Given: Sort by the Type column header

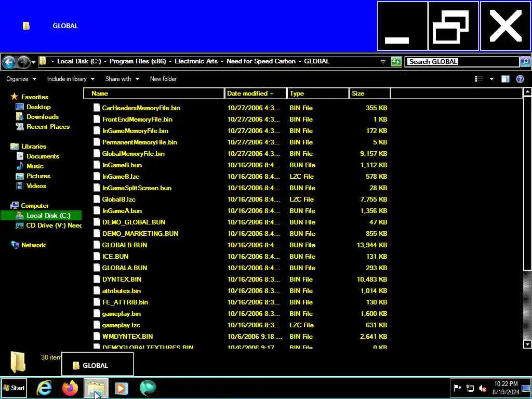Looking at the screenshot, I should tap(318, 94).
